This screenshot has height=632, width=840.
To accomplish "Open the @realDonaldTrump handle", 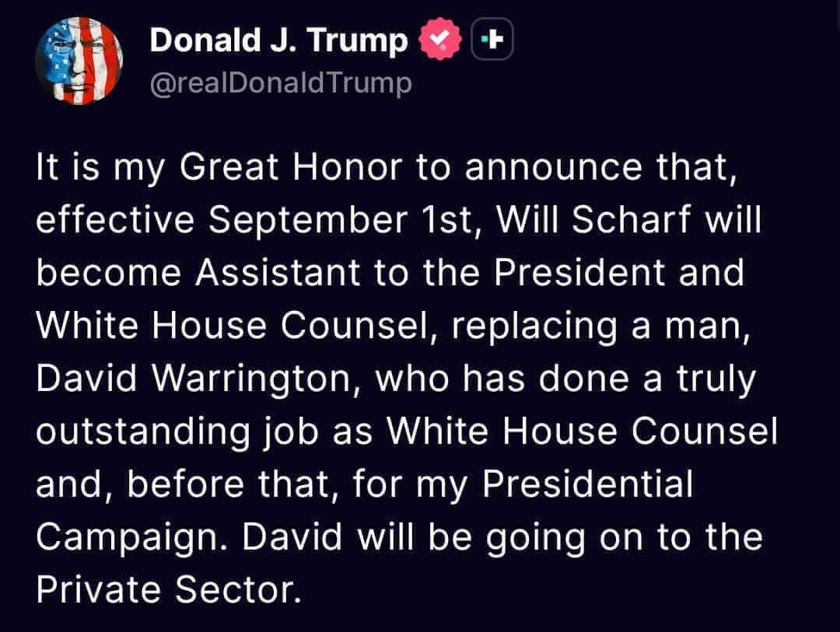I will point(281,83).
